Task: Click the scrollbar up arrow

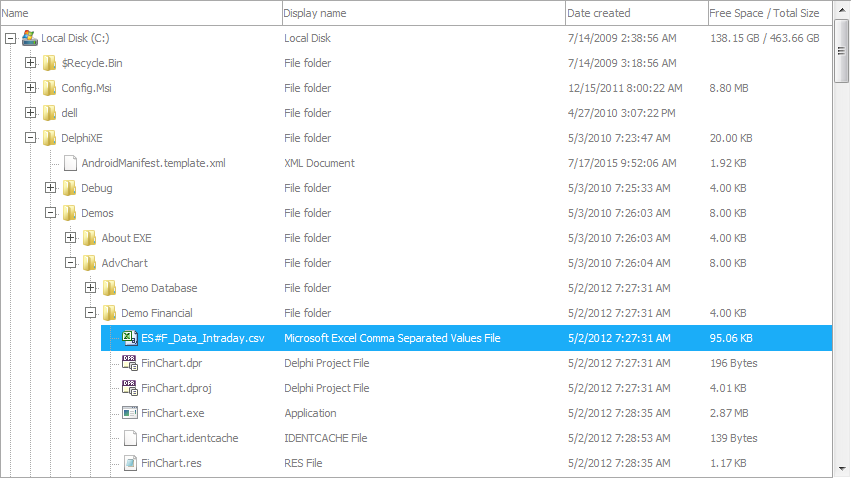Action: [x=841, y=9]
